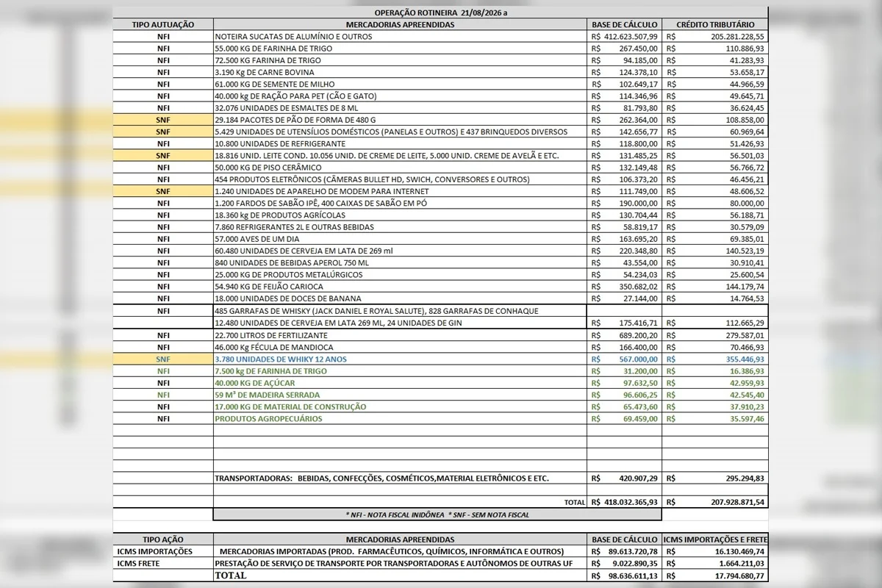The width and height of the screenshot is (882, 588).
Task: Select "17.000 KG DE MATERIAL DE CONSTRUÇÃO"
Action: tap(401, 406)
